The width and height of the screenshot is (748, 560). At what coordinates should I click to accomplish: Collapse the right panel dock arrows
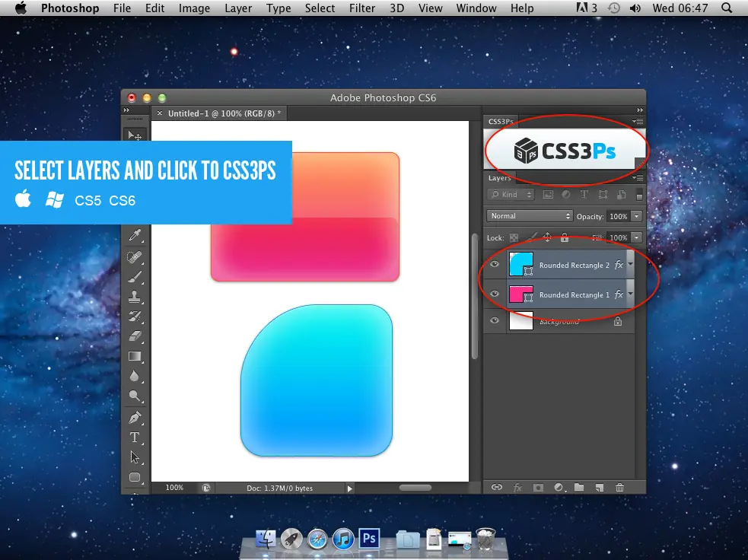[640, 110]
